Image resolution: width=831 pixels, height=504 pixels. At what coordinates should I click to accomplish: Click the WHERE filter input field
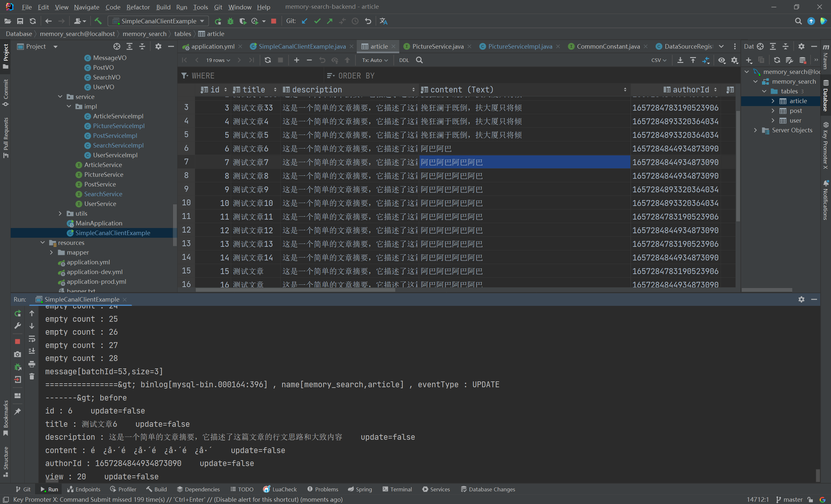tap(251, 76)
